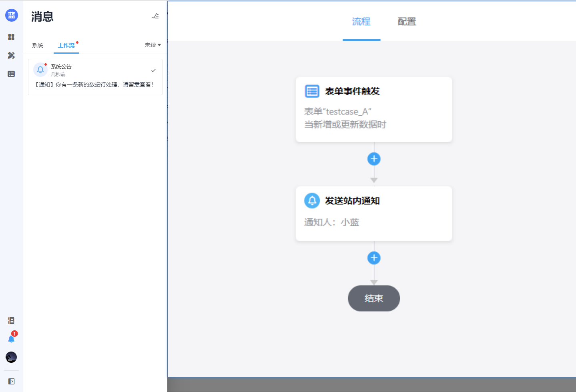Click the pencil-and-ruler design icon in sidebar
Image resolution: width=576 pixels, height=392 pixels.
[x=11, y=55]
